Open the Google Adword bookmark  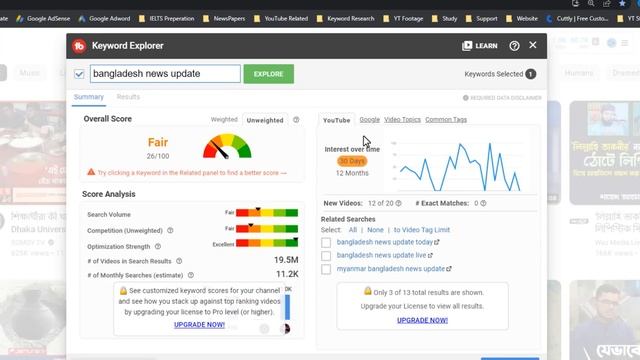(104, 18)
